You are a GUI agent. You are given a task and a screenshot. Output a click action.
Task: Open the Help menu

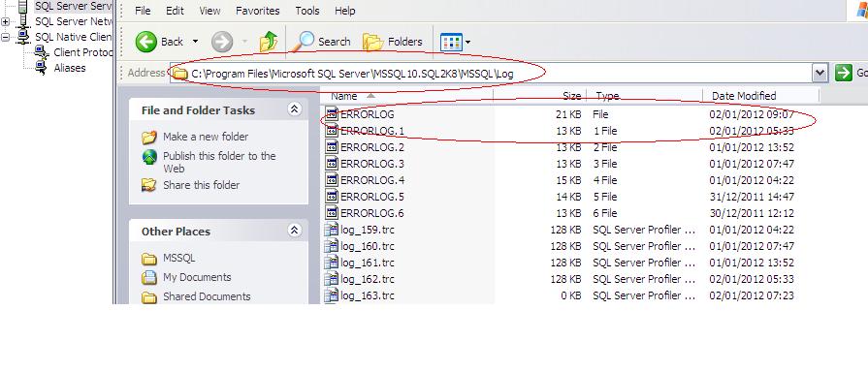point(345,11)
